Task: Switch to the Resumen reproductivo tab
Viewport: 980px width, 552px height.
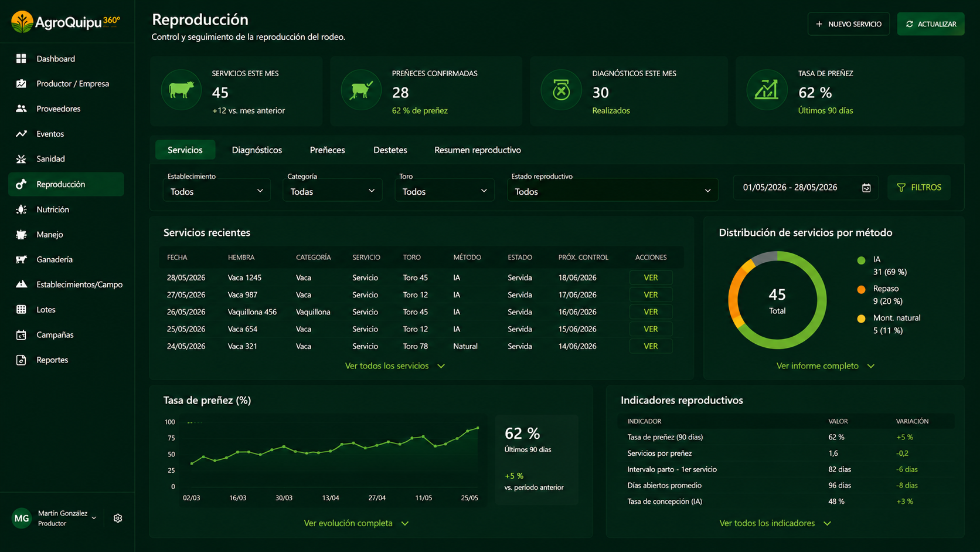Action: point(478,150)
